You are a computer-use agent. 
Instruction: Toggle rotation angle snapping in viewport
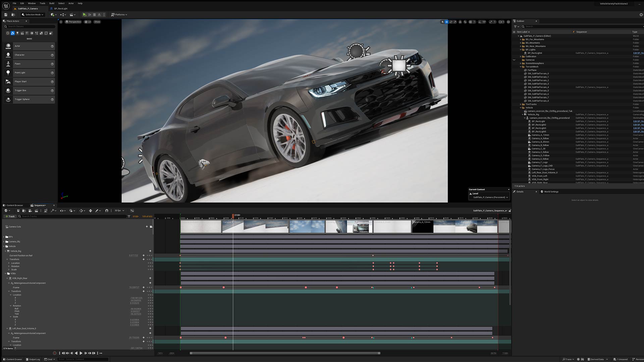[x=480, y=22]
